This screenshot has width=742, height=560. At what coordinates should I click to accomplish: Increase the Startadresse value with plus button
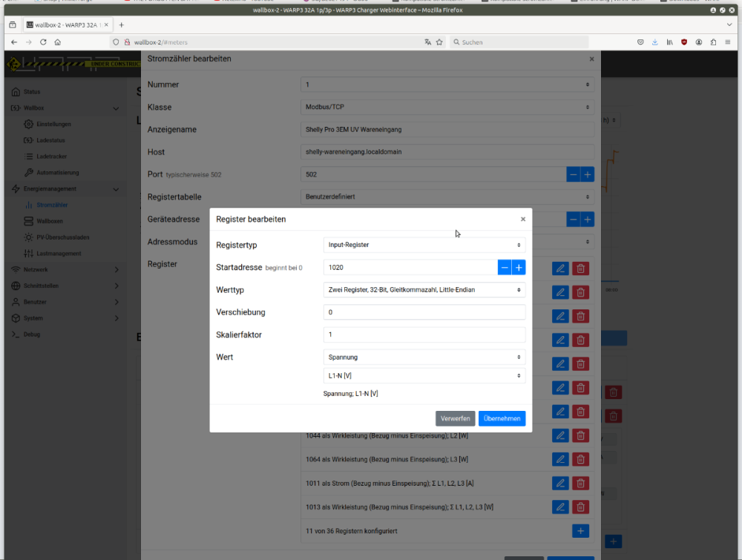tap(519, 268)
